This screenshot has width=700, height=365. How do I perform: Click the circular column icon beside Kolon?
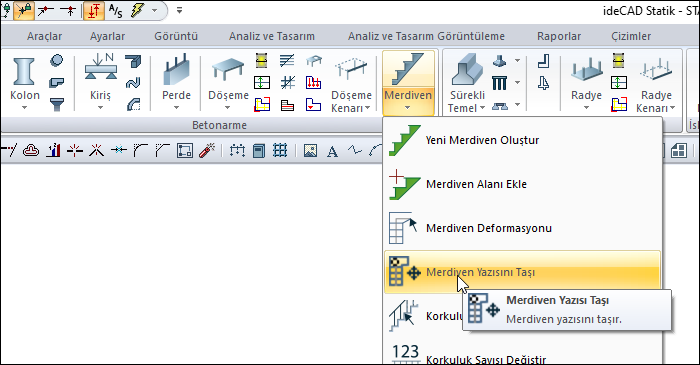(57, 60)
